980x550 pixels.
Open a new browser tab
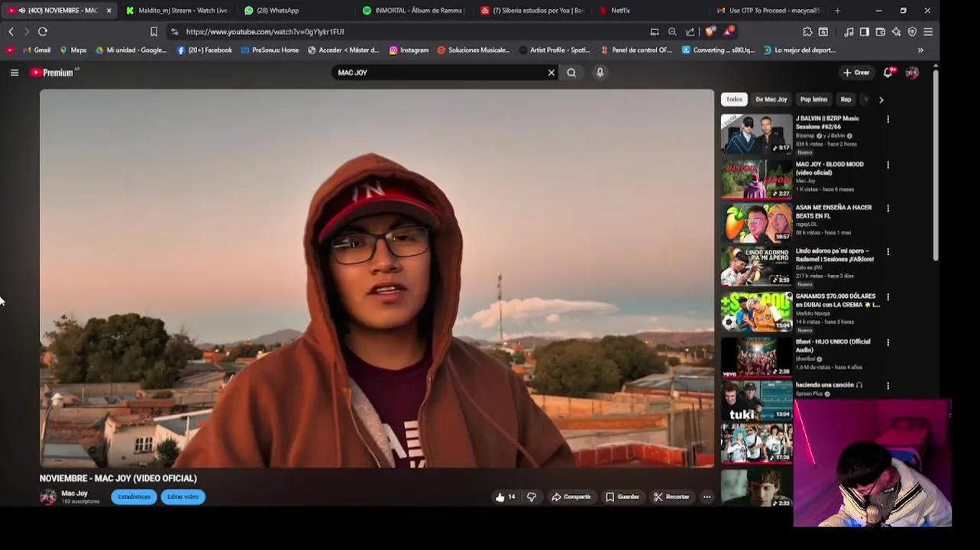[x=837, y=11]
